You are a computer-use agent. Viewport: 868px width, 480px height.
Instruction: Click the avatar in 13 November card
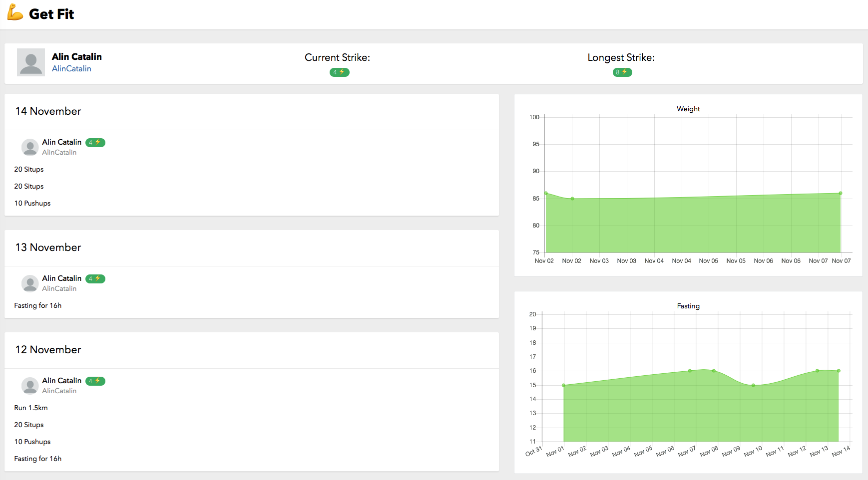[x=30, y=283]
